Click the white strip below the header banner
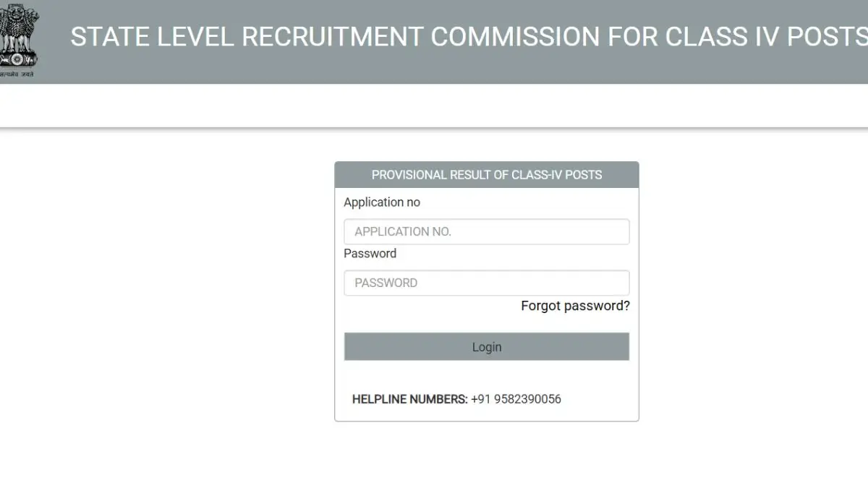 click(x=434, y=106)
